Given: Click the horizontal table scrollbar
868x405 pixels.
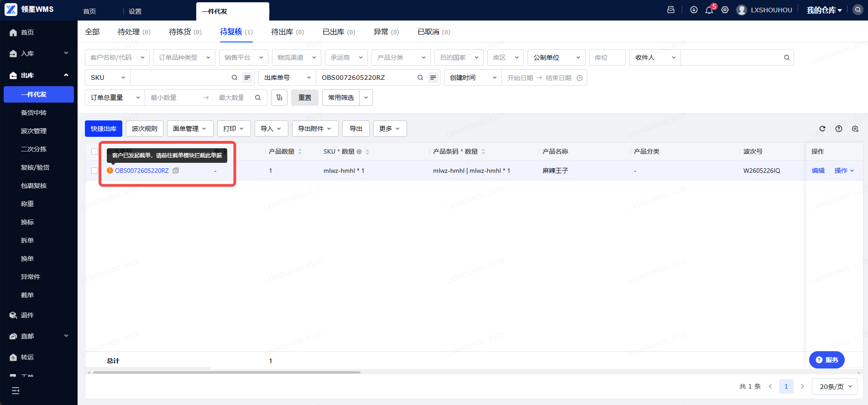Looking at the screenshot, I should pyautogui.click(x=227, y=373).
